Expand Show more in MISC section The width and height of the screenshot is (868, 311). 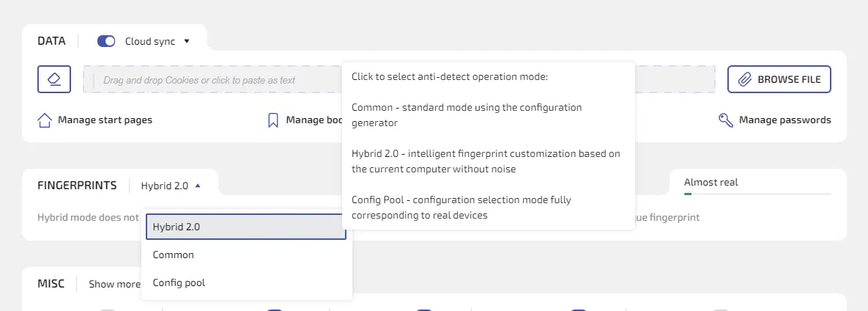(x=114, y=284)
